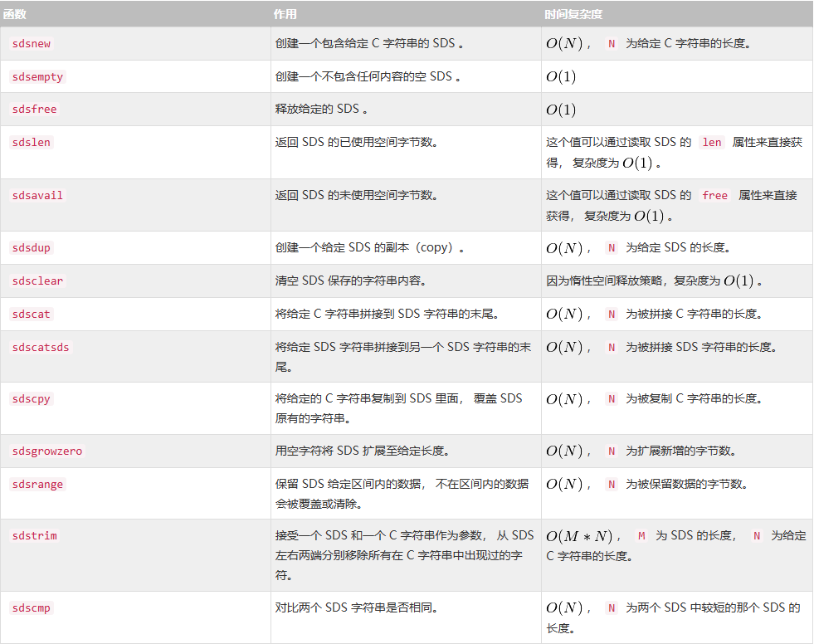Select the sdsempty code label
This screenshot has height=644, width=814.
click(37, 77)
